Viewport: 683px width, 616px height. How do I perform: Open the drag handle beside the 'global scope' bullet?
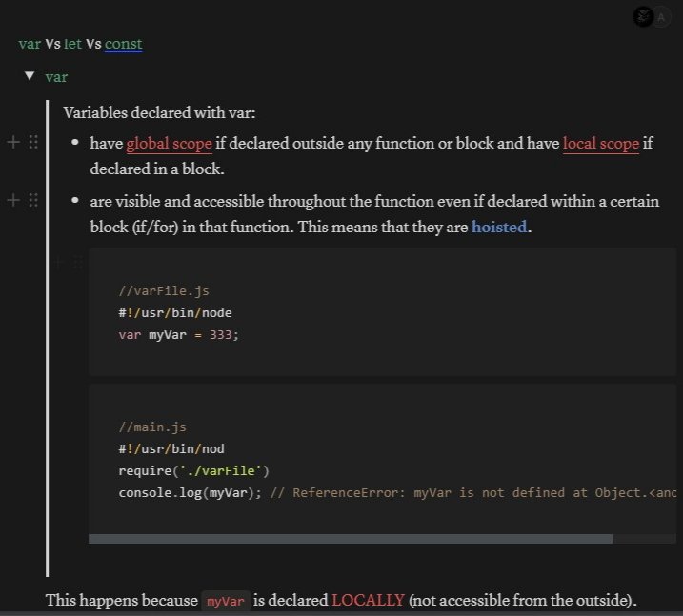click(x=33, y=142)
